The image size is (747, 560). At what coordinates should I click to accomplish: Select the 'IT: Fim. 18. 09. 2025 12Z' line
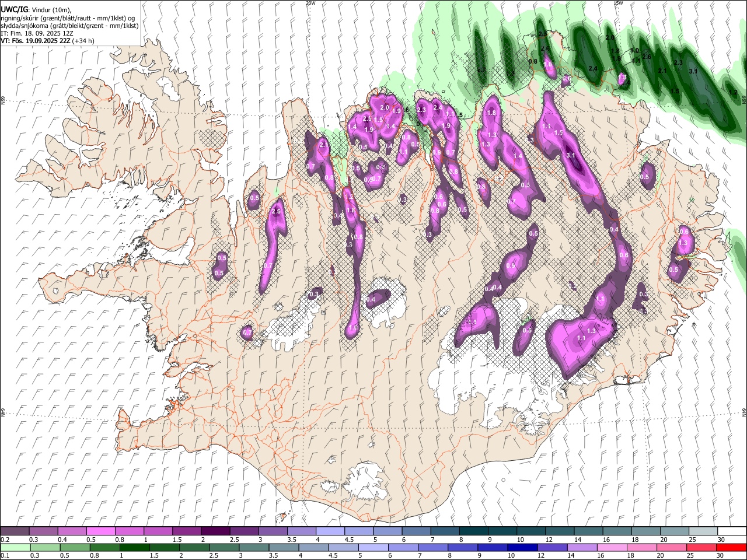pyautogui.click(x=37, y=33)
